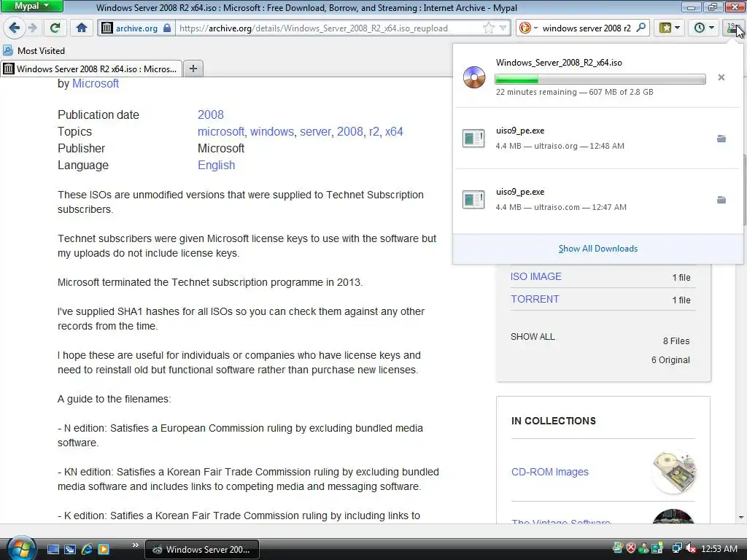Select the Windows Server 2008 R2 x64.iso tab

point(91,69)
